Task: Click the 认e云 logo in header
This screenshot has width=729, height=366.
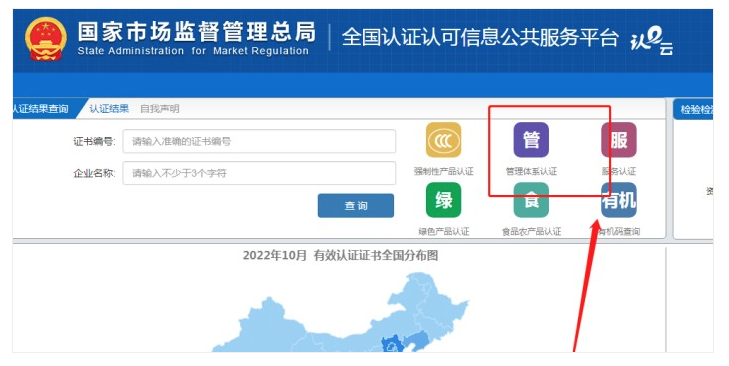Action: tap(651, 41)
